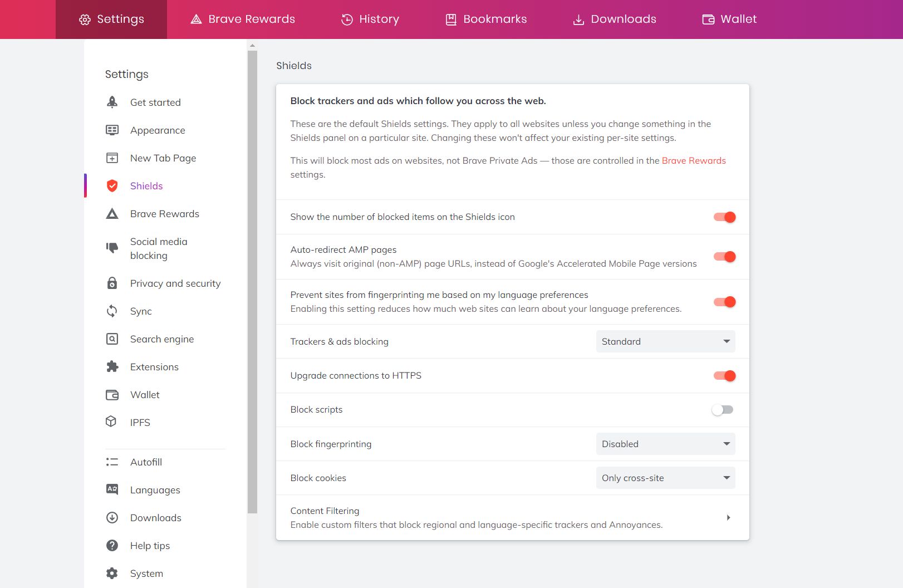Image resolution: width=903 pixels, height=588 pixels.
Task: Click the Settings gear icon in top bar
Action: (x=85, y=19)
